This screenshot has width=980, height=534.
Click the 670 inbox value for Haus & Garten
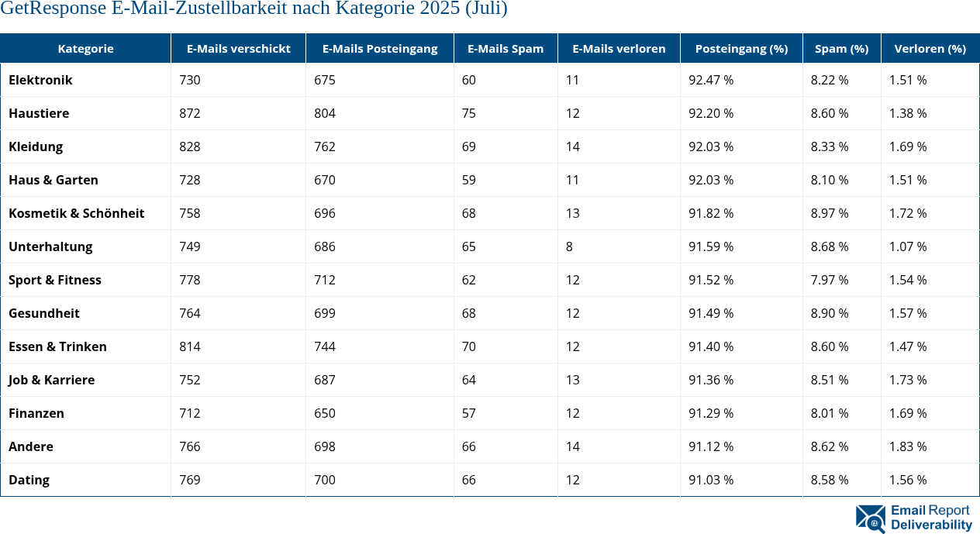325,180
